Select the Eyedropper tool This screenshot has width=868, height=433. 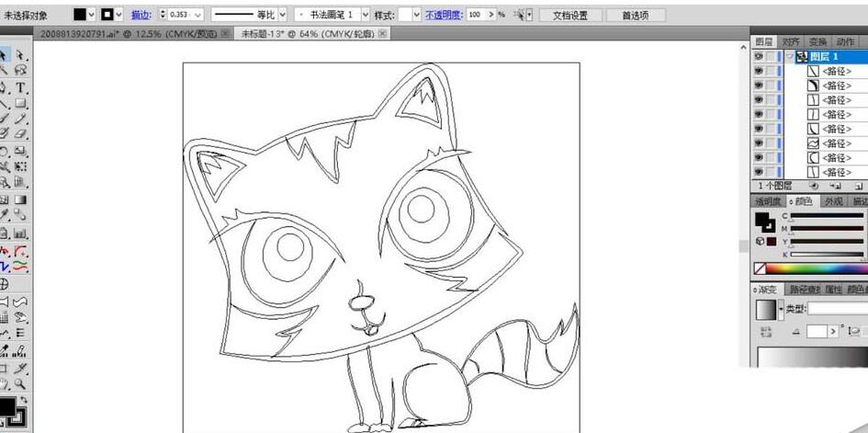pos(5,215)
